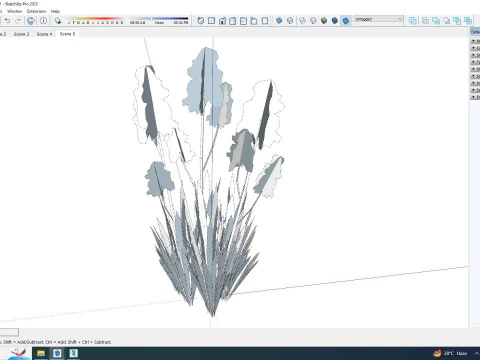Activate the Monochrome face style icon
480x360 pixels.
click(346, 21)
